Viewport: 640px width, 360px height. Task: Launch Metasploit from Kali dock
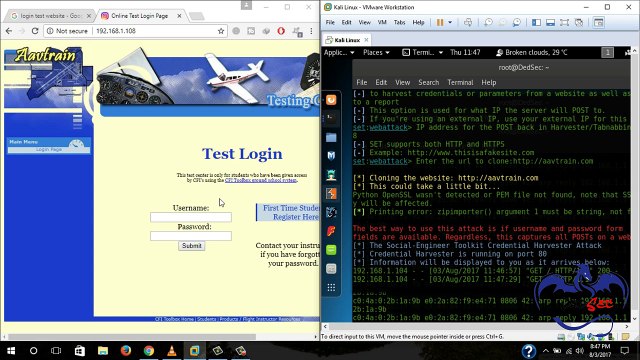(x=331, y=156)
